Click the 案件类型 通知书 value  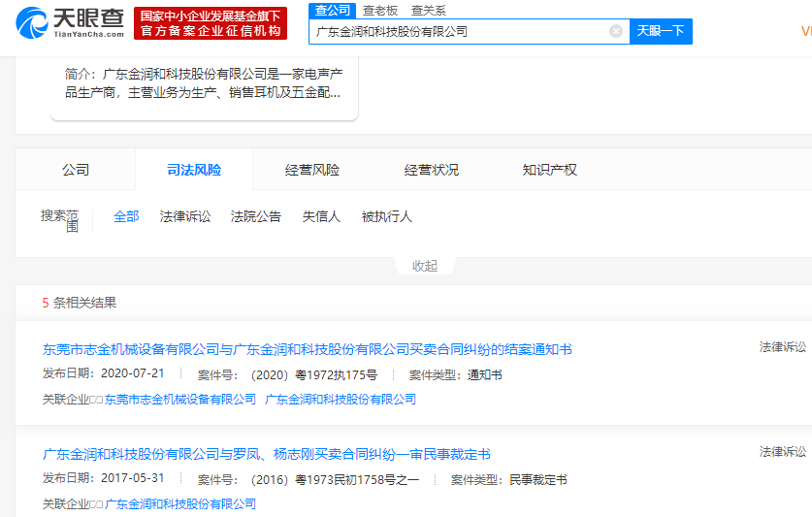(485, 375)
